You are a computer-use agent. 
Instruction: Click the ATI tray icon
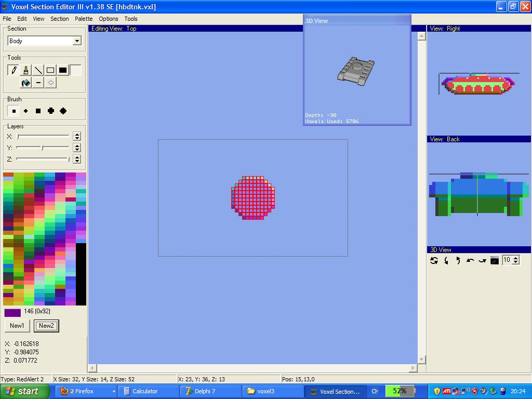(446, 391)
